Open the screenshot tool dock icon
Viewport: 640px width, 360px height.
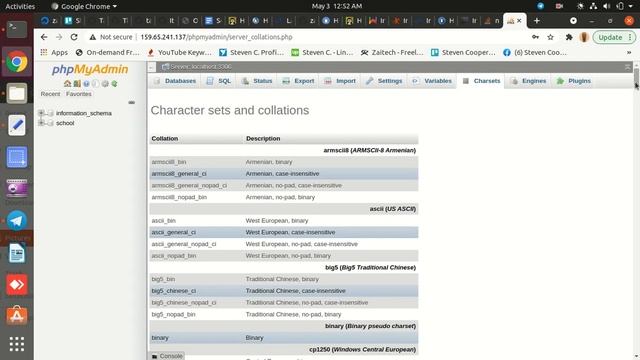17,157
